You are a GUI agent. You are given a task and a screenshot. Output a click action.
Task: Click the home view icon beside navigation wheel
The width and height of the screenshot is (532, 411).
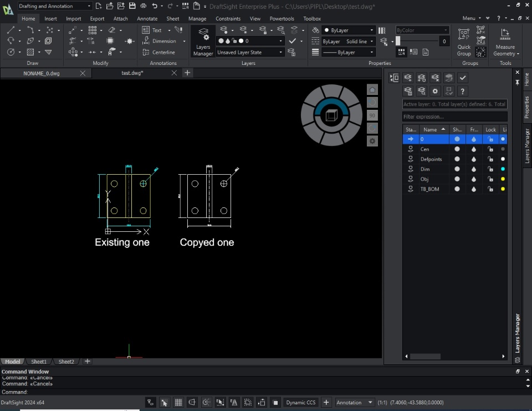(x=372, y=90)
